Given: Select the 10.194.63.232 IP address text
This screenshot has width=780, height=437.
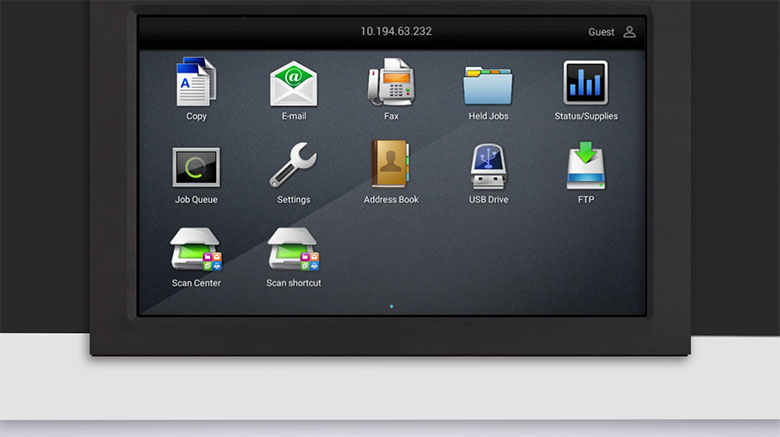Looking at the screenshot, I should pyautogui.click(x=396, y=31).
